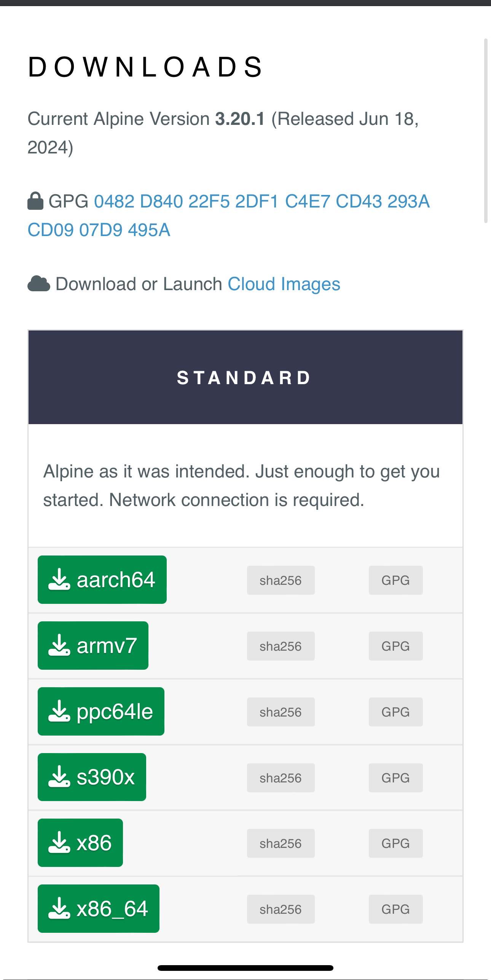Open sha256 checksum for armv7
Screen dimensions: 491x980
[281, 646]
